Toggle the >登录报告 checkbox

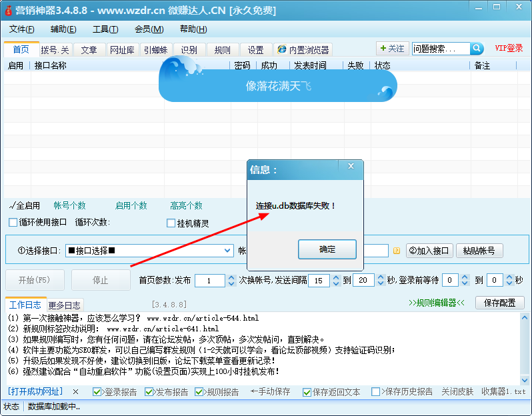tap(97, 392)
